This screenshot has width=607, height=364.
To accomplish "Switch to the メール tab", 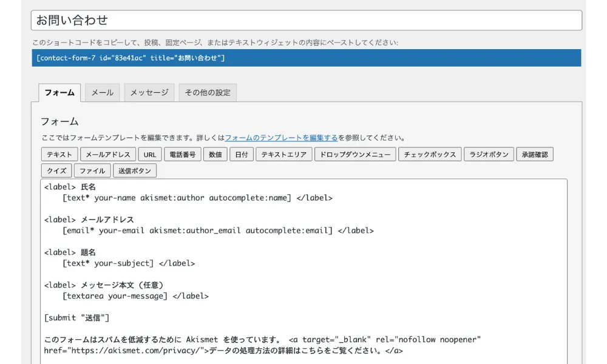I will pos(102,92).
